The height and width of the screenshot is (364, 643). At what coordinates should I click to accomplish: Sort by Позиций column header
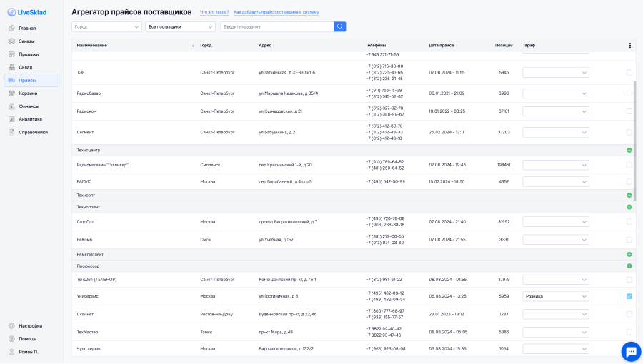[504, 46]
